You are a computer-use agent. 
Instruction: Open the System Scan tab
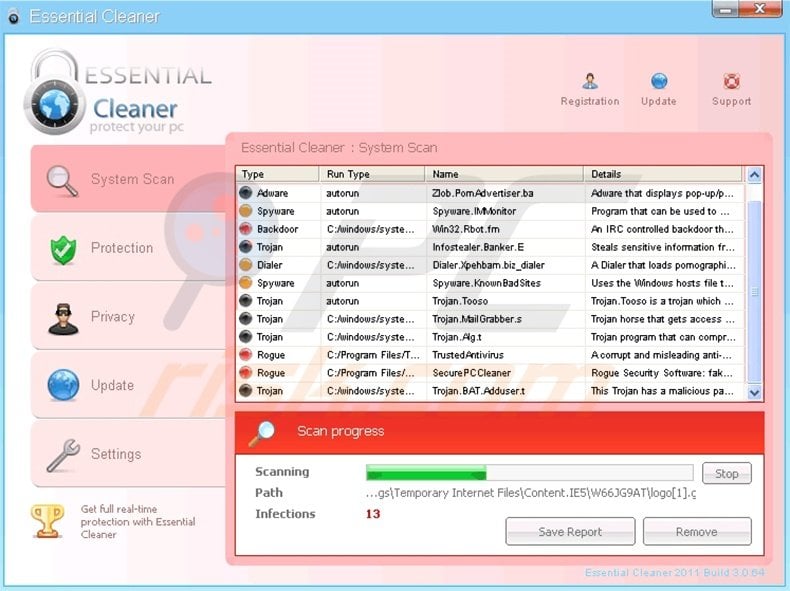click(128, 179)
